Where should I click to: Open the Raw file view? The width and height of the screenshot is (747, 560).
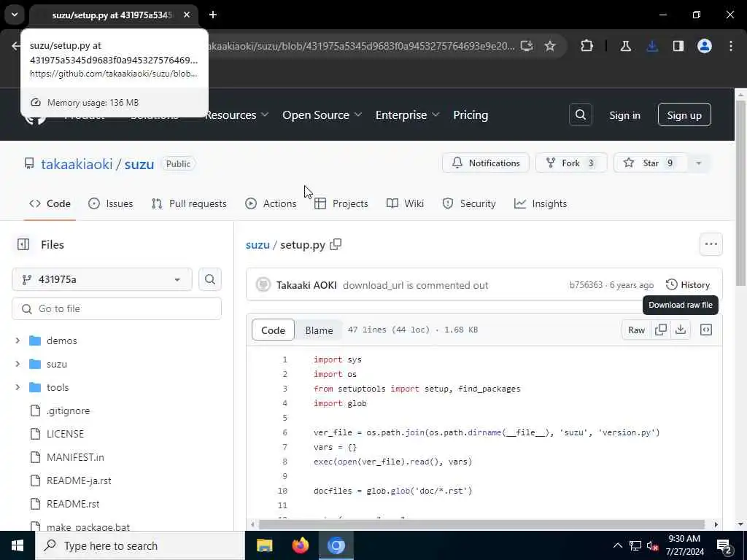(636, 330)
